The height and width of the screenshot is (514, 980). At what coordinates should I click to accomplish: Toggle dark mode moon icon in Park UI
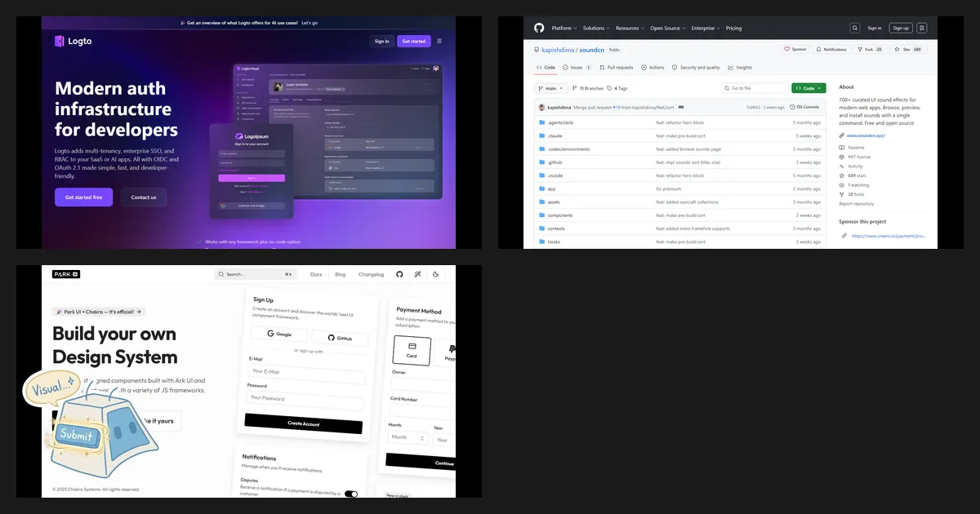pos(435,274)
